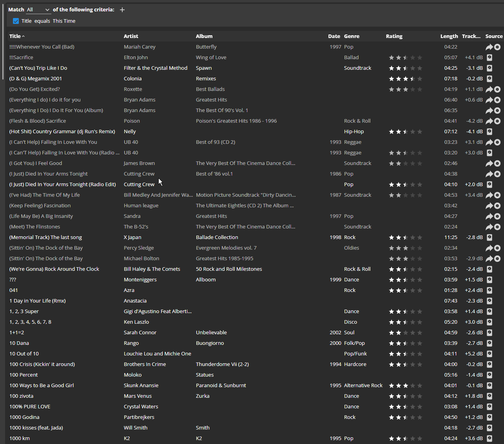Open the Match All dropdown
This screenshot has height=444, width=504.
[38, 10]
